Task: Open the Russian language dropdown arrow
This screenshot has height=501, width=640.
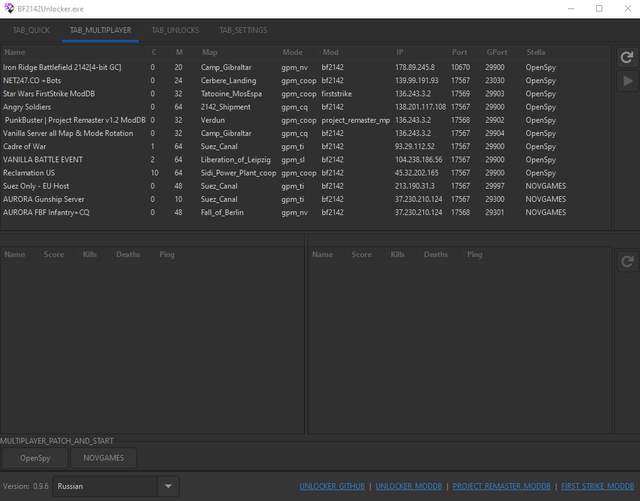Action: click(x=168, y=486)
